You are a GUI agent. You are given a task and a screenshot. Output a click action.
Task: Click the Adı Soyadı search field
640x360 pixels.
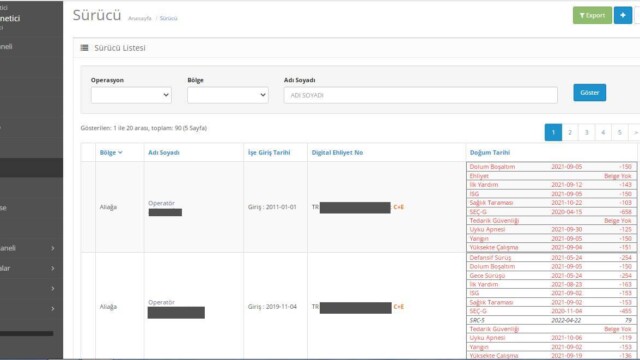[420, 95]
